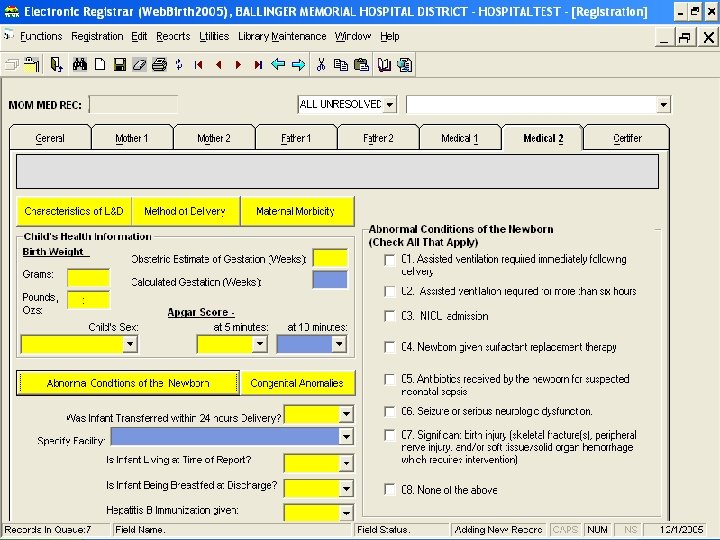720x540 pixels.
Task: Switch to the Mother 1 tab
Action: pyautogui.click(x=131, y=138)
